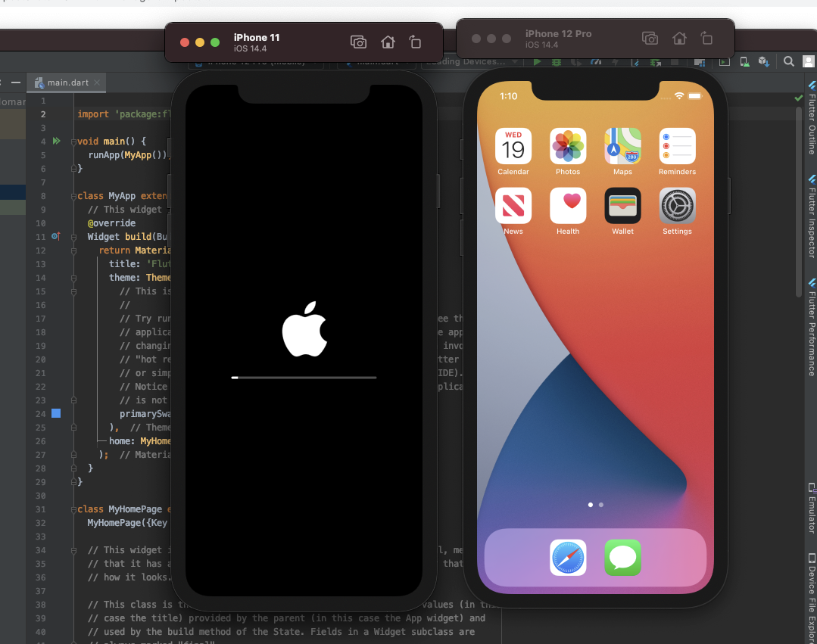The width and height of the screenshot is (817, 644).
Task: Click iPhone 11 title in simulator window bar
Action: 257,38
